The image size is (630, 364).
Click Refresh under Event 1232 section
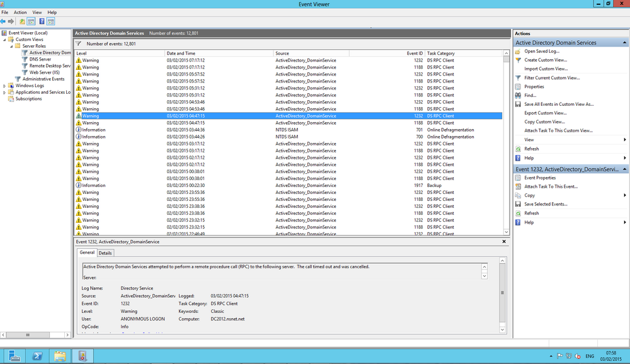point(531,213)
